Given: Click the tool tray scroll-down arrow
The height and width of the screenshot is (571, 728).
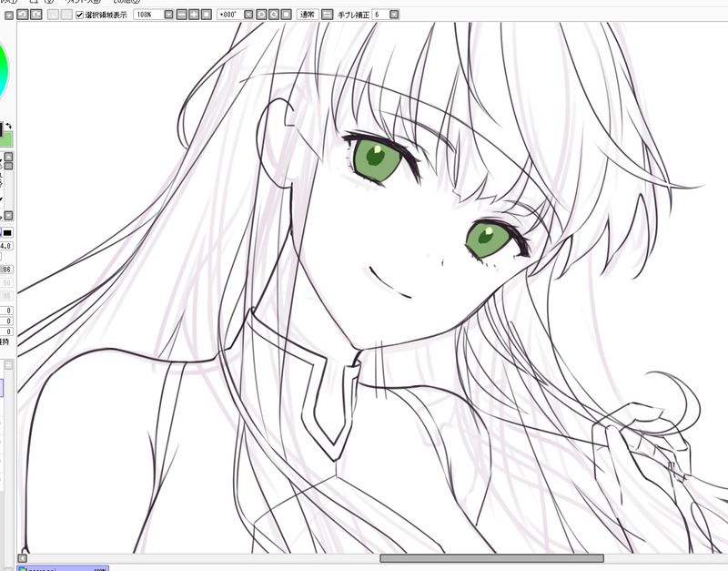Looking at the screenshot, I should point(9,216).
